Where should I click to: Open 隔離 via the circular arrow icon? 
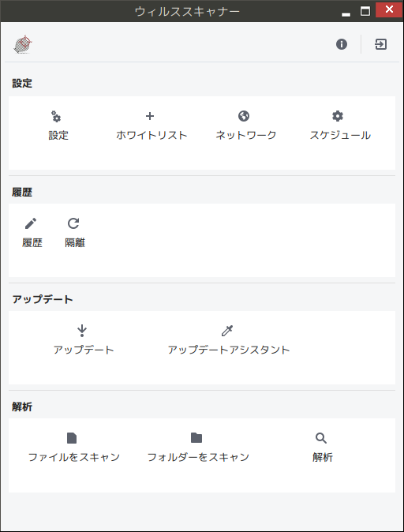pos(73,223)
